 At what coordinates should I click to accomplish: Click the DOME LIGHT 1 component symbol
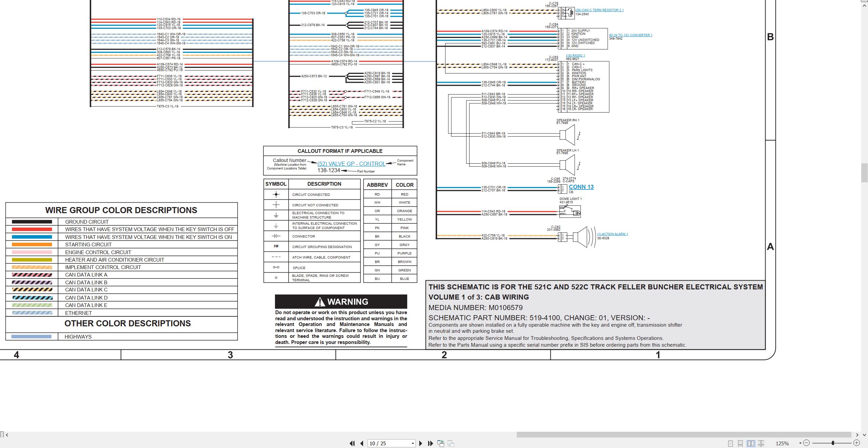(x=570, y=211)
